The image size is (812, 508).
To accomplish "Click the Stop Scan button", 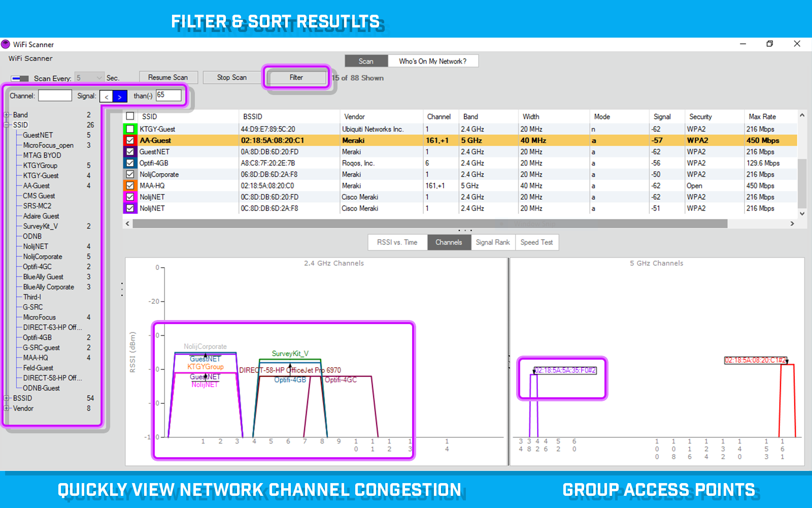I will click(232, 77).
